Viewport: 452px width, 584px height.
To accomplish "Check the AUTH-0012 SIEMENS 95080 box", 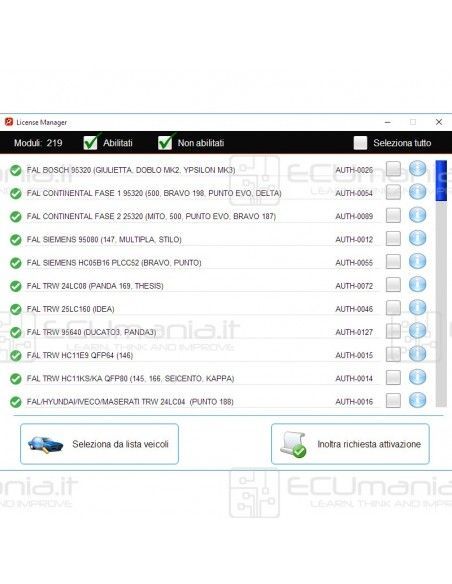I will [393, 238].
